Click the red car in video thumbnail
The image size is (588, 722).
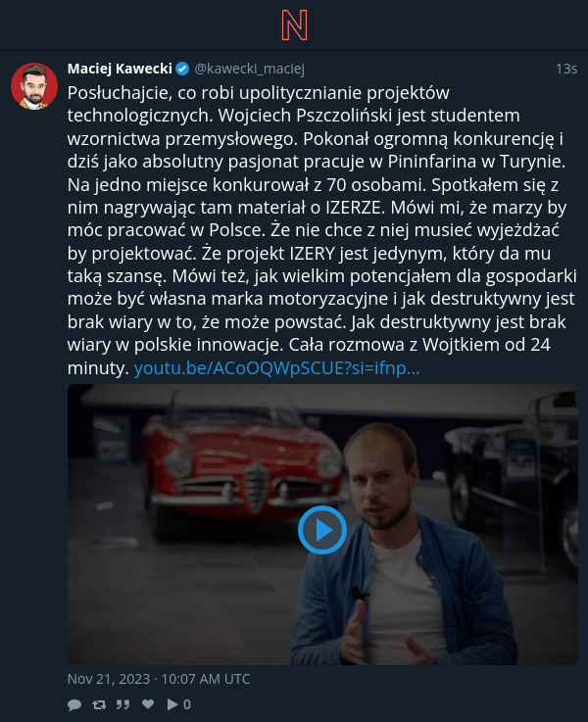click(x=243, y=469)
